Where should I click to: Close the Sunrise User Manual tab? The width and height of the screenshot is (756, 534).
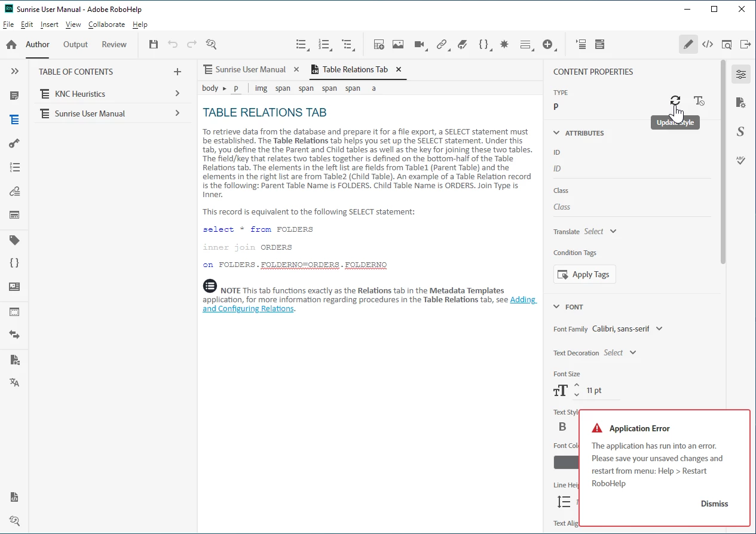click(x=296, y=69)
